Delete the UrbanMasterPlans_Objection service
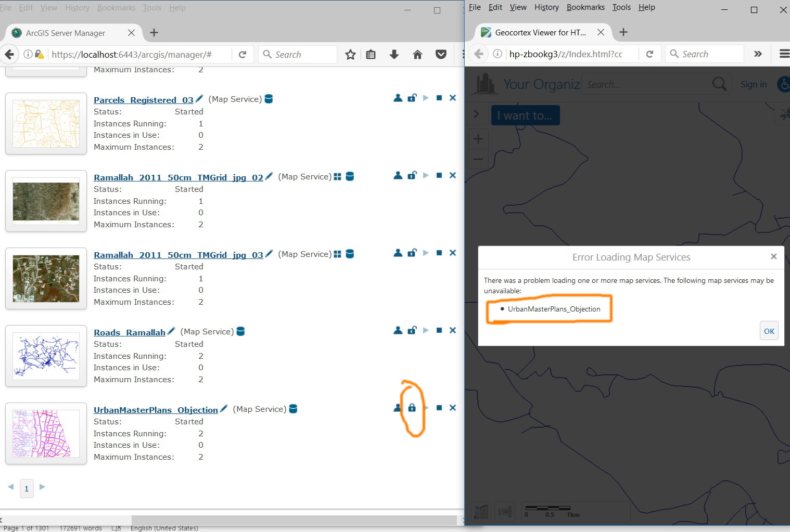 pos(453,408)
